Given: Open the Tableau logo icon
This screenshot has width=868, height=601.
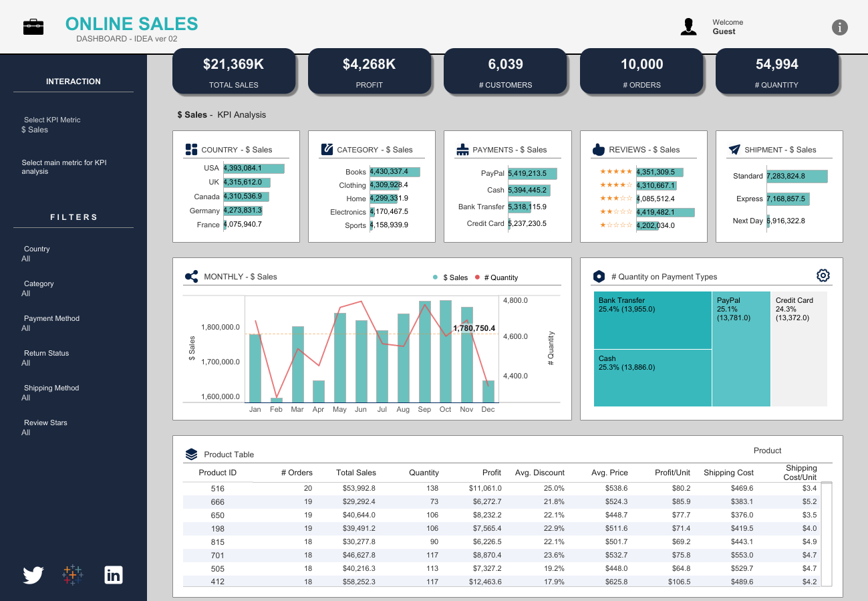Looking at the screenshot, I should pyautogui.click(x=73, y=574).
